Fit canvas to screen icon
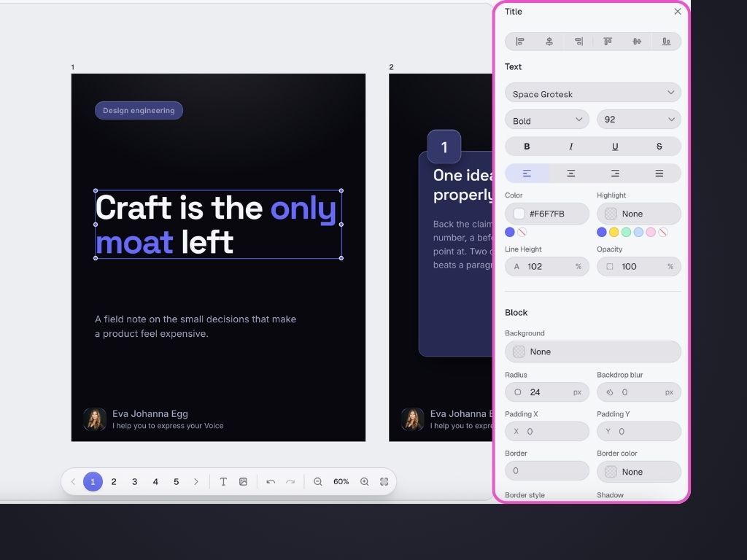This screenshot has height=560, width=747. (x=384, y=481)
